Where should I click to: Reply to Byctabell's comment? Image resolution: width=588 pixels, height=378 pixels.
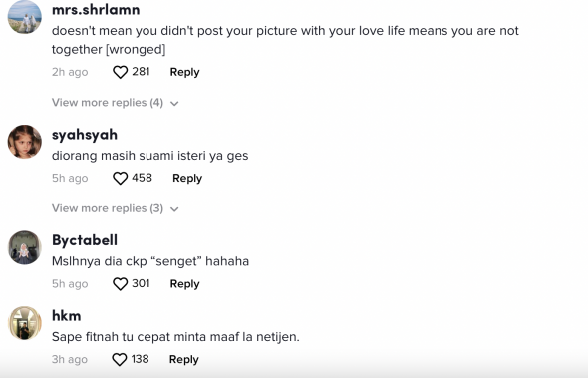(184, 284)
